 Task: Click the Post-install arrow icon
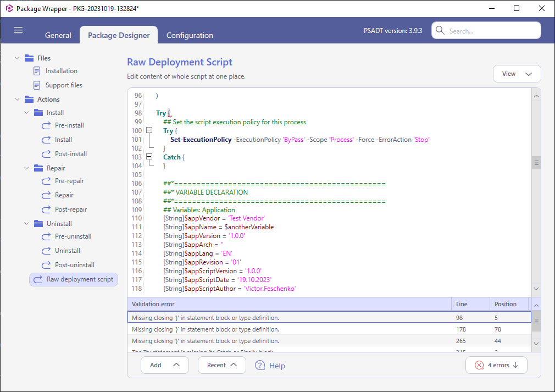(46, 154)
